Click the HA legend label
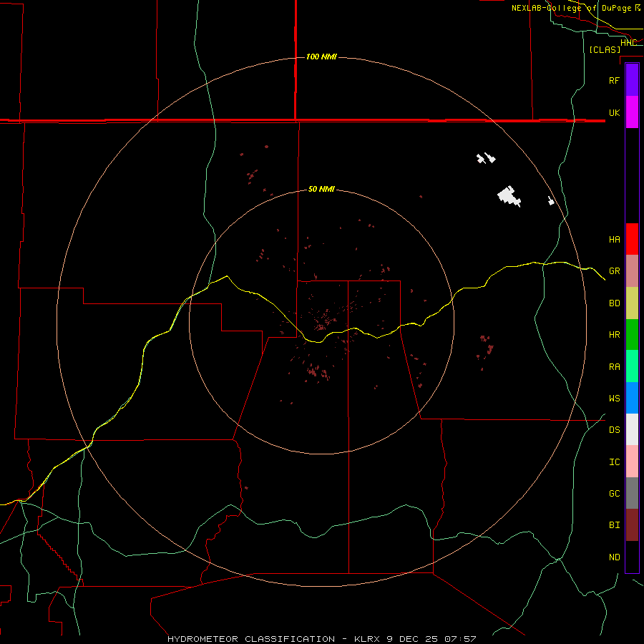Image resolution: width=644 pixels, height=644 pixels. 614,239
